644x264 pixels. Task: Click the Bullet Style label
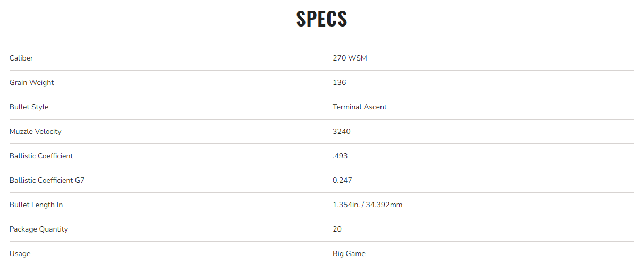(29, 107)
